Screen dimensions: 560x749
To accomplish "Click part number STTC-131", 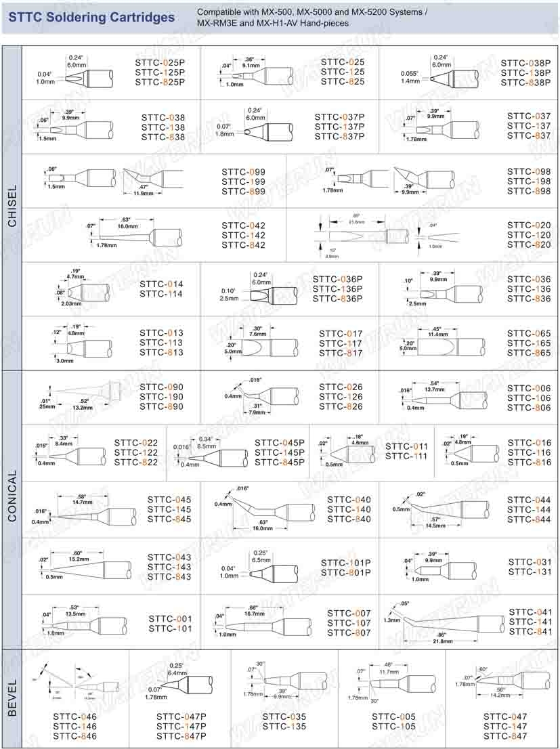I will (530, 572).
